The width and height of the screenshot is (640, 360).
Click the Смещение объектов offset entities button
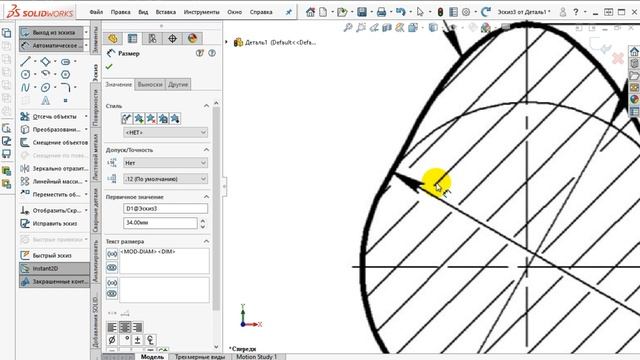point(54,142)
